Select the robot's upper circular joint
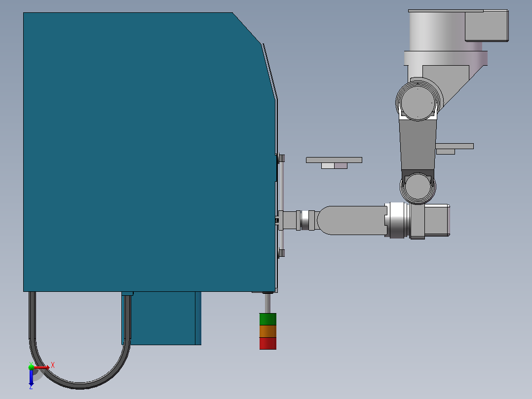This screenshot has width=532, height=399. coord(418,102)
